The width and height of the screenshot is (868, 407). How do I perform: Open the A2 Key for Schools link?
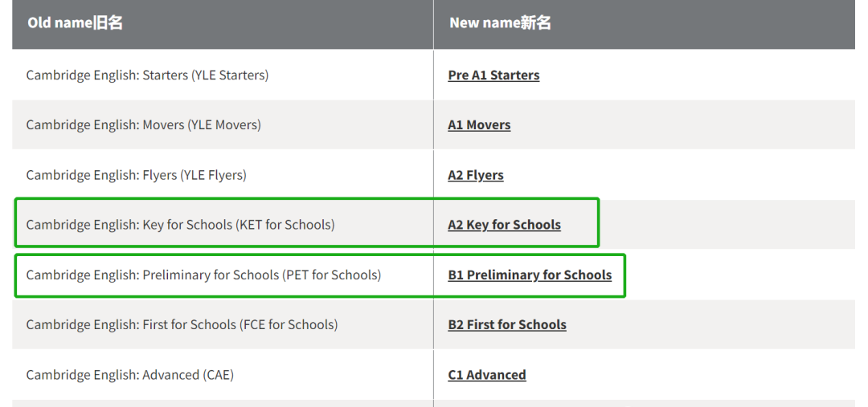(x=504, y=225)
